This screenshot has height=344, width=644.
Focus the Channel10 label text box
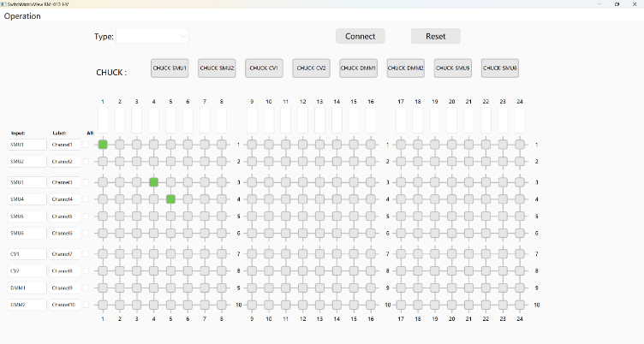click(64, 305)
